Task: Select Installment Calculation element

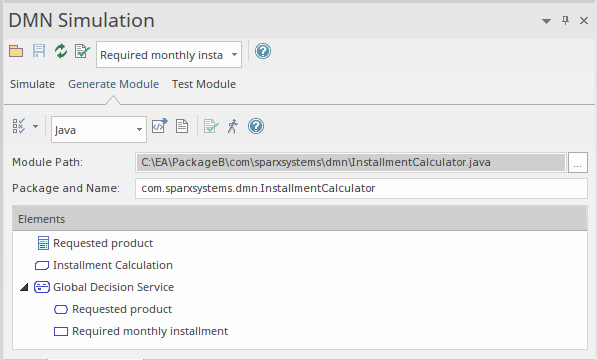Action: 113,265
